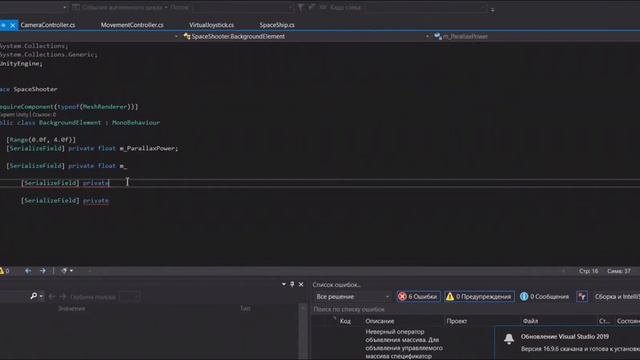Select the 'Неверный оператор объявления массива' error row

tap(403, 344)
